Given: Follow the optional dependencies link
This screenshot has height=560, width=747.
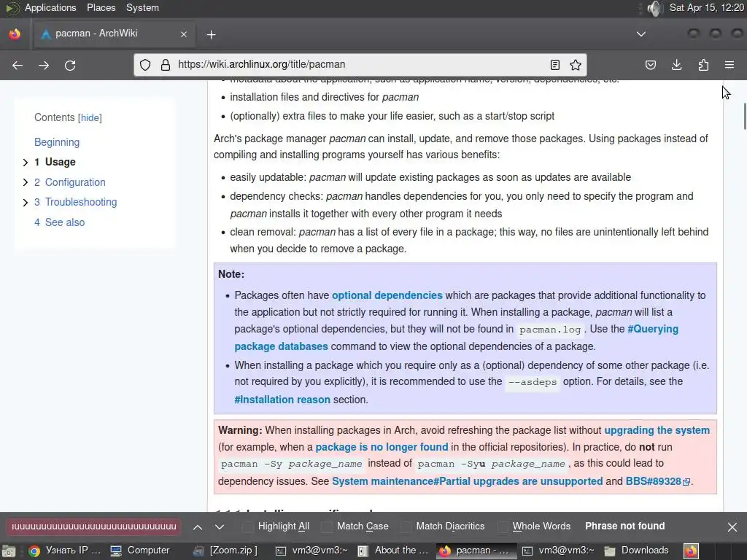Looking at the screenshot, I should point(387,295).
